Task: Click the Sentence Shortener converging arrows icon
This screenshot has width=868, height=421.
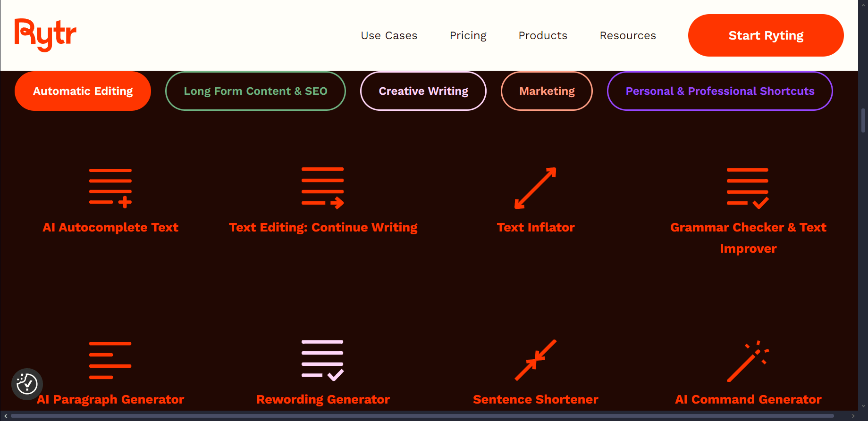Action: (x=535, y=360)
